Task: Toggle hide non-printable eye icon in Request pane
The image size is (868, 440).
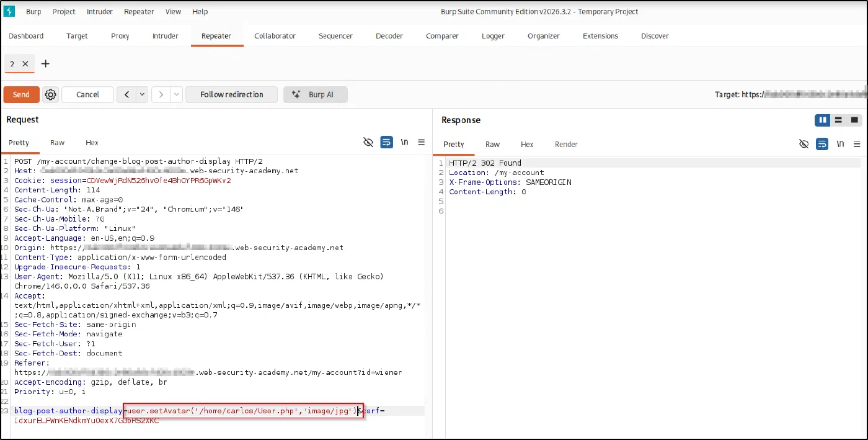Action: [368, 143]
